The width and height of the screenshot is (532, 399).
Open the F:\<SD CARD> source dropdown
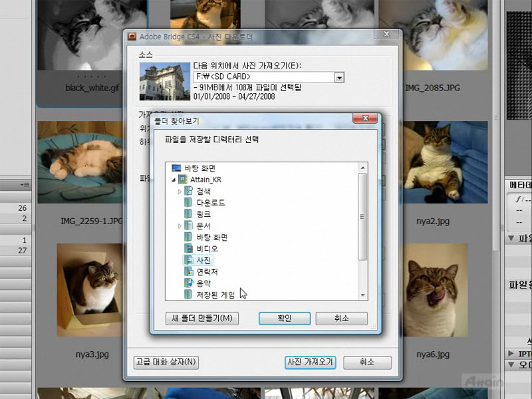[339, 78]
